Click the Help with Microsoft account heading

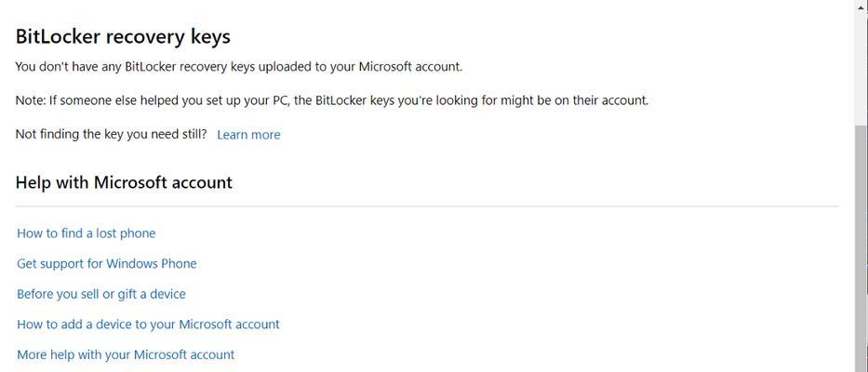tap(124, 182)
